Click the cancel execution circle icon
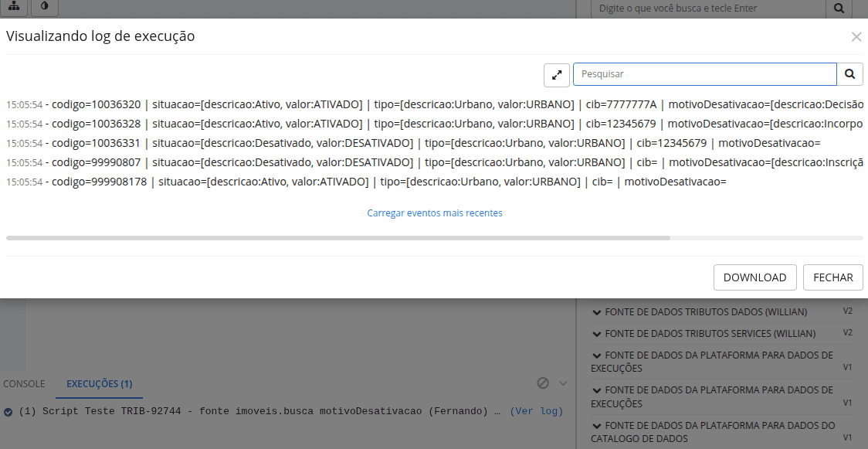868x449 pixels. coord(543,383)
